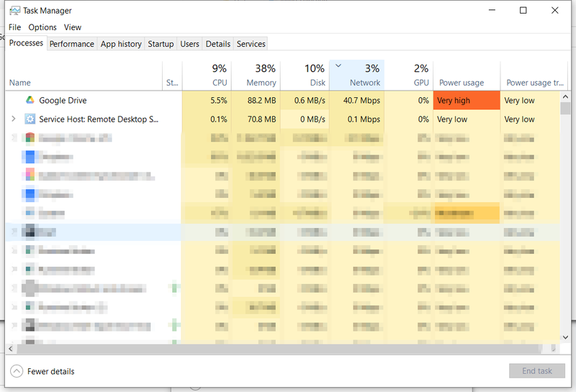Viewport: 576px width, 392px height.
Task: Sort by the CPU column header
Action: [x=207, y=76]
